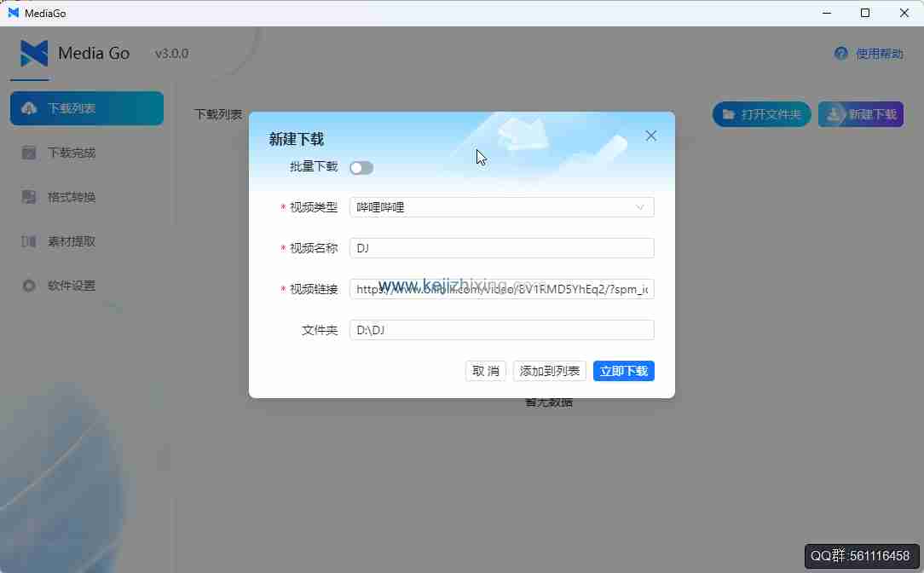
Task: Switch to 格式转换 feature
Action: [86, 197]
